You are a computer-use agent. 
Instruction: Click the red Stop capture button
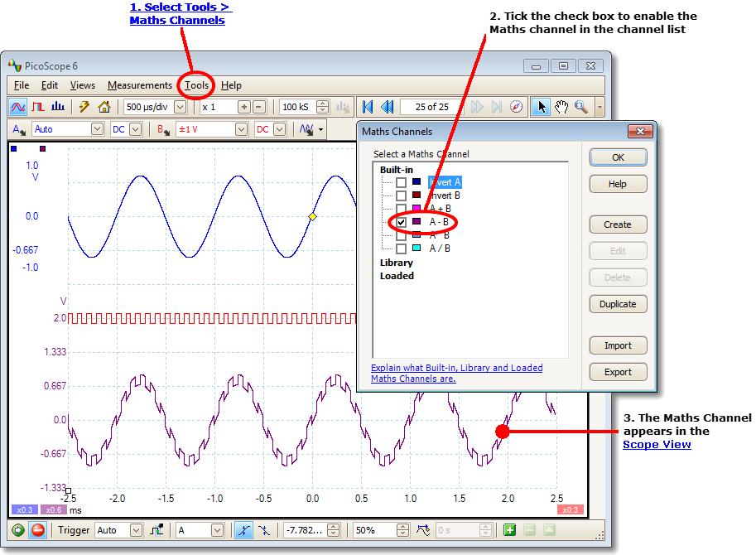click(x=37, y=530)
